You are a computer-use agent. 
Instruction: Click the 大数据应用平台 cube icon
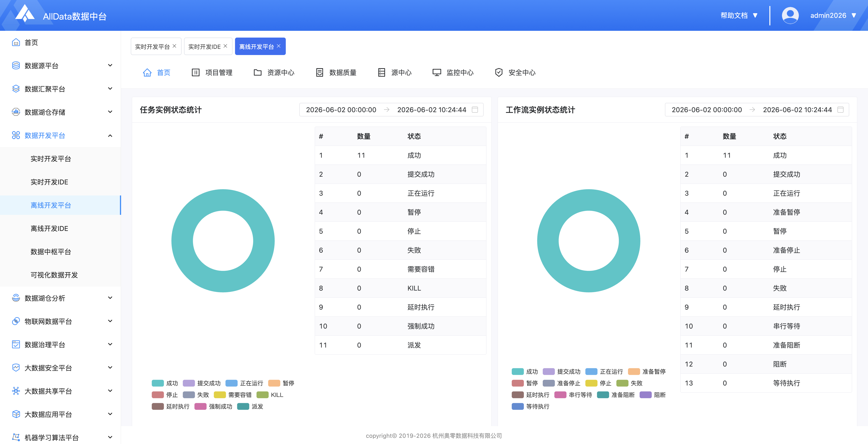coord(16,414)
